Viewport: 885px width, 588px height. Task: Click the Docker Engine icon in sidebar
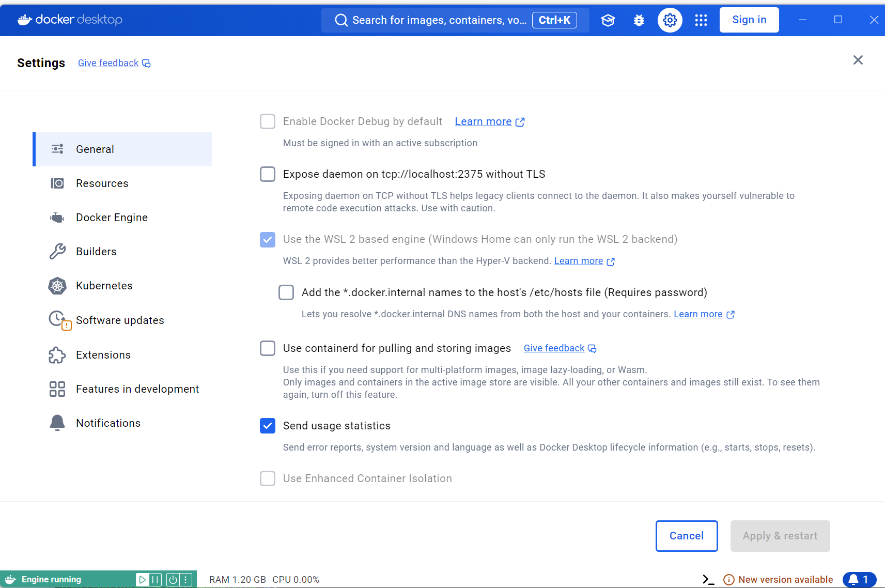[x=57, y=218]
